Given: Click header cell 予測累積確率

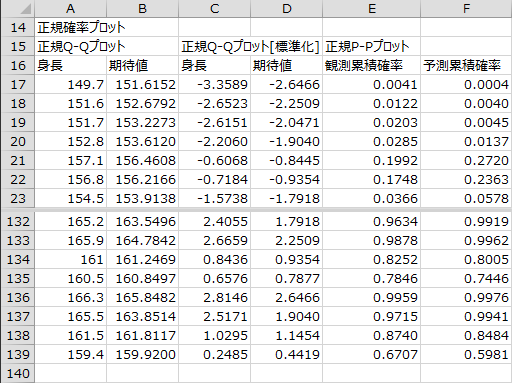Looking at the screenshot, I should click(x=466, y=65).
